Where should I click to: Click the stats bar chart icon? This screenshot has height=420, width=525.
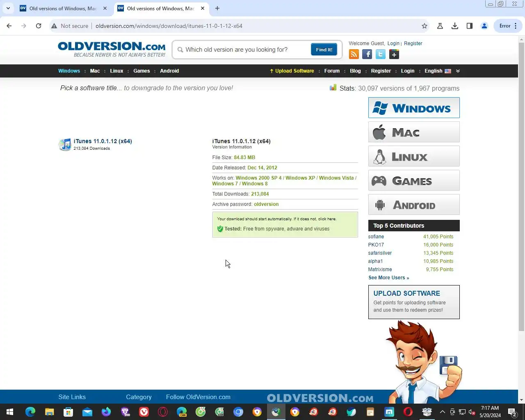pos(333,88)
